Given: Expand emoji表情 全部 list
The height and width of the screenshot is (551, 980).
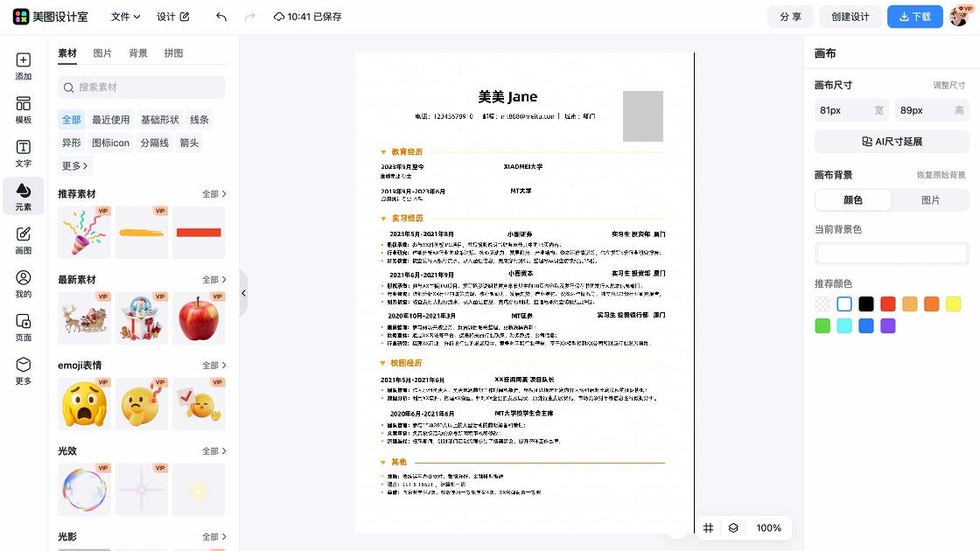Looking at the screenshot, I should [x=214, y=366].
